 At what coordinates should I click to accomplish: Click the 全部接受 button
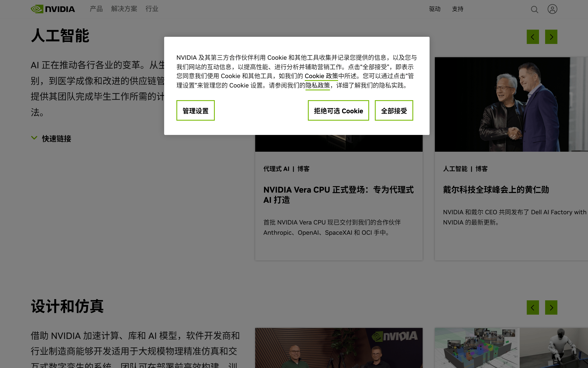click(394, 110)
